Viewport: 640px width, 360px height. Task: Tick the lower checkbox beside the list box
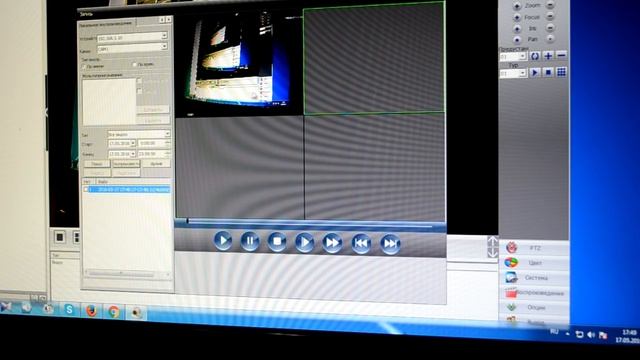(x=139, y=91)
